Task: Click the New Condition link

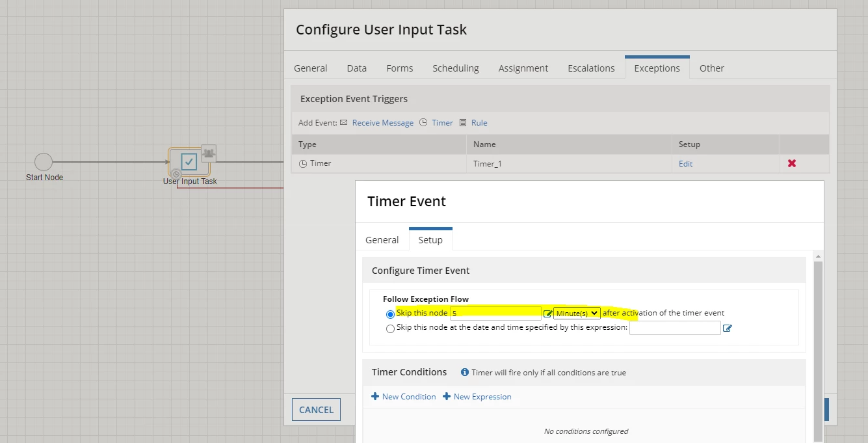Action: [409, 396]
